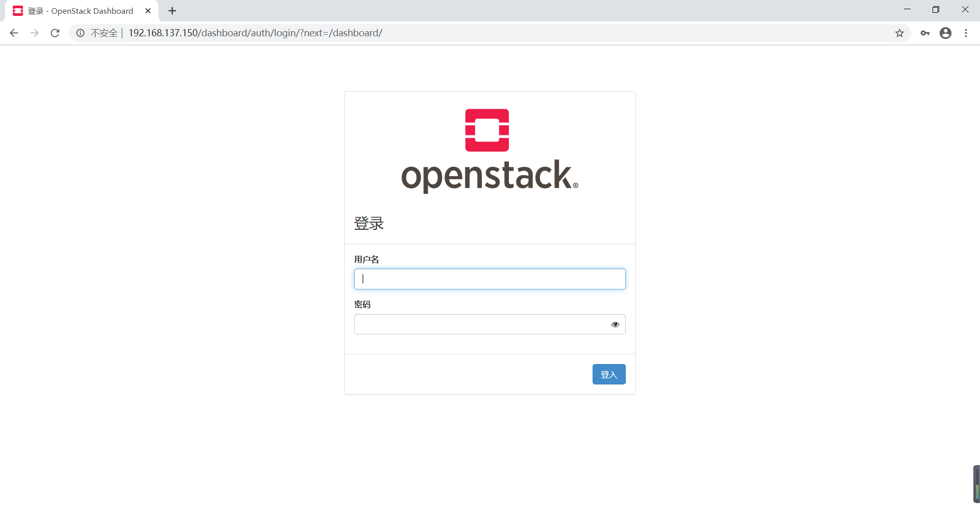The image size is (980, 532).
Task: Click the site info icon in address bar
Action: 80,33
